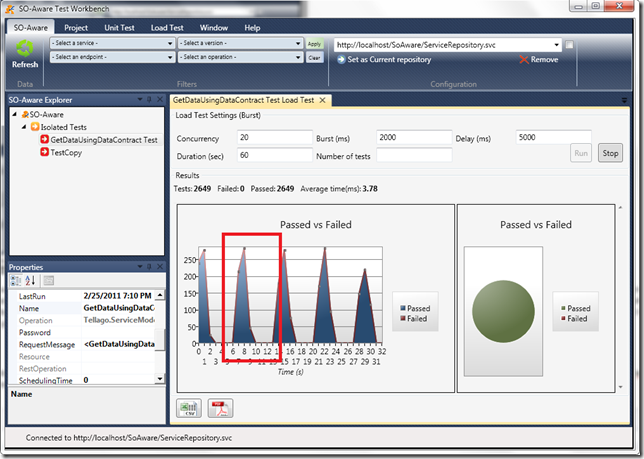This screenshot has height=459, width=644.
Task: Click the SO-Aware app icon in title bar
Action: [x=9, y=9]
